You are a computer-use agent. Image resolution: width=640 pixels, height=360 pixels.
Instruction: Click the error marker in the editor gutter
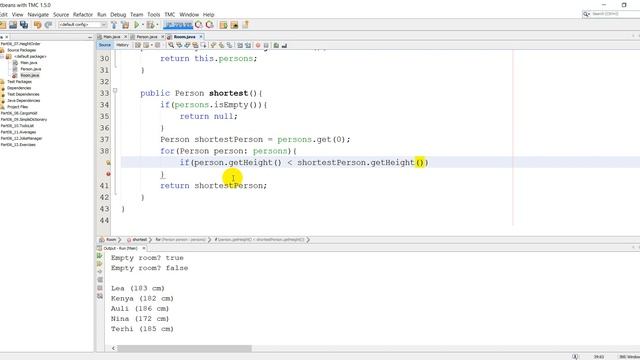tap(108, 174)
